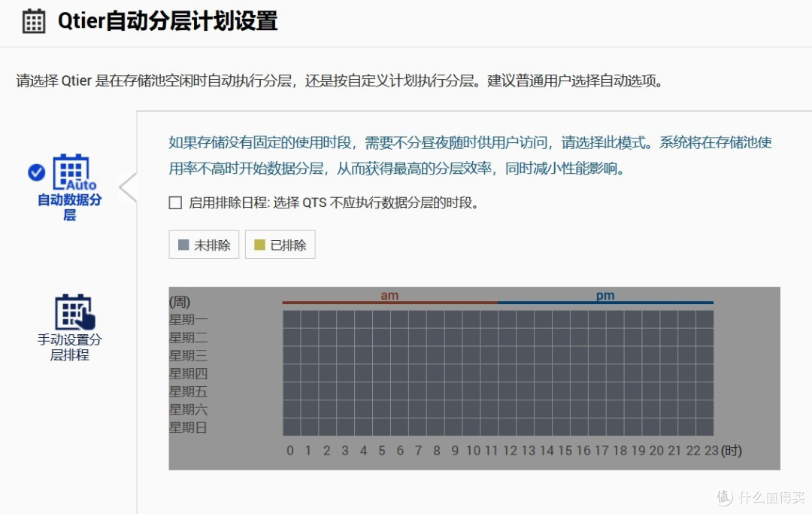
Task: Click the hour 0 column label
Action: coord(290,451)
